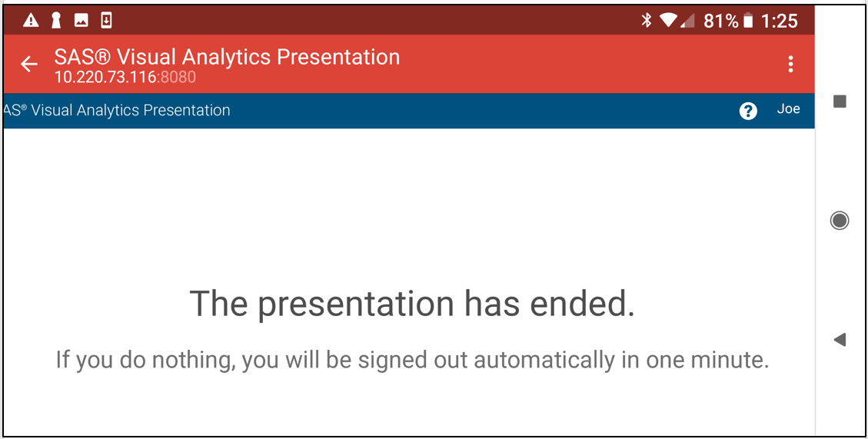Tap the 1:25 clock in the status bar

780,21
